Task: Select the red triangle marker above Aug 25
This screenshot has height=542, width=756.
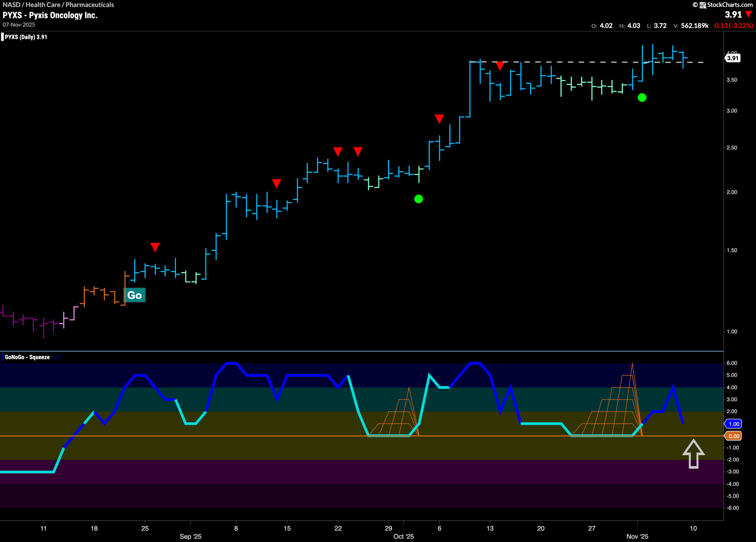Action: click(x=155, y=247)
